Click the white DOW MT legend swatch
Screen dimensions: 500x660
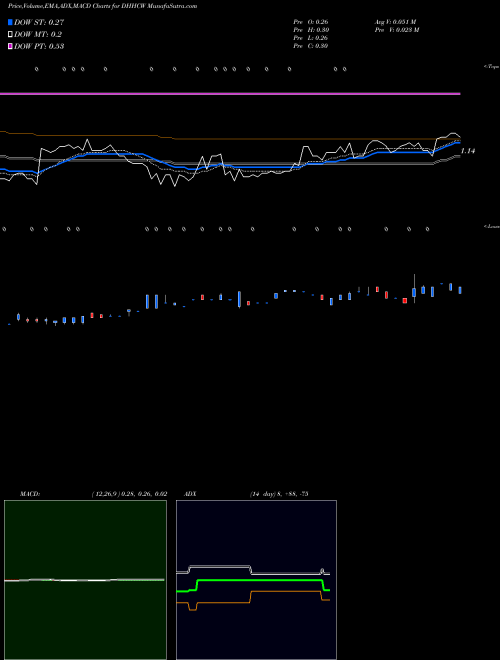click(x=10, y=35)
